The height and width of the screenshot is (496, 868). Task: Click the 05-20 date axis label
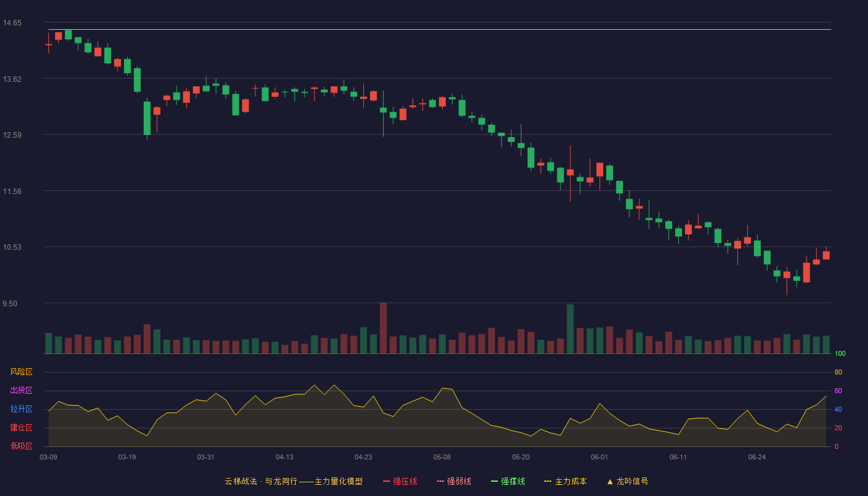click(521, 457)
